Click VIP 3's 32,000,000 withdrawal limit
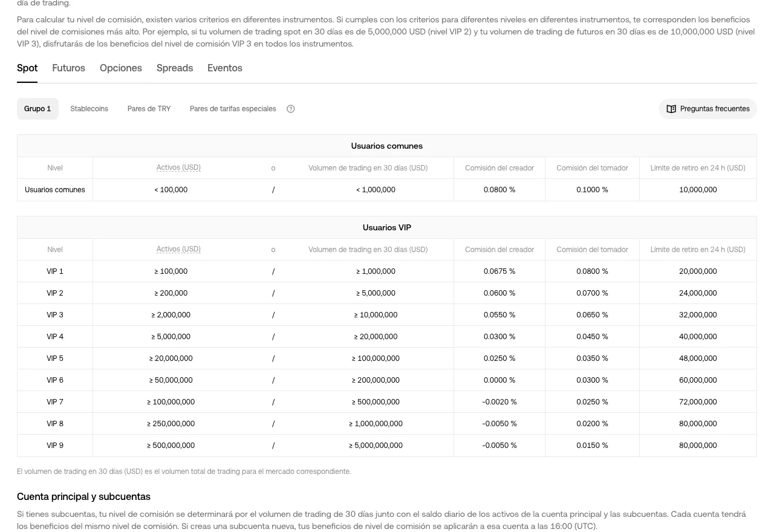774x532 pixels. [x=698, y=315]
